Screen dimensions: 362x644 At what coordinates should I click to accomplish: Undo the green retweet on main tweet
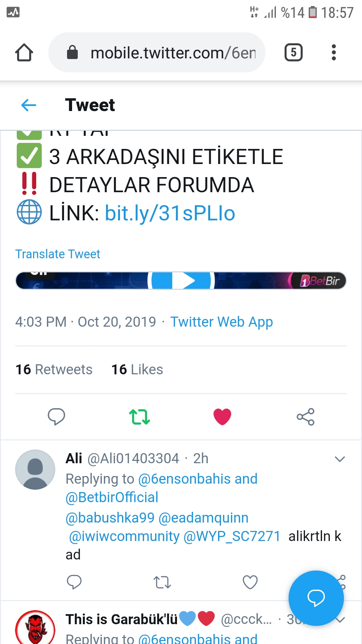139,417
